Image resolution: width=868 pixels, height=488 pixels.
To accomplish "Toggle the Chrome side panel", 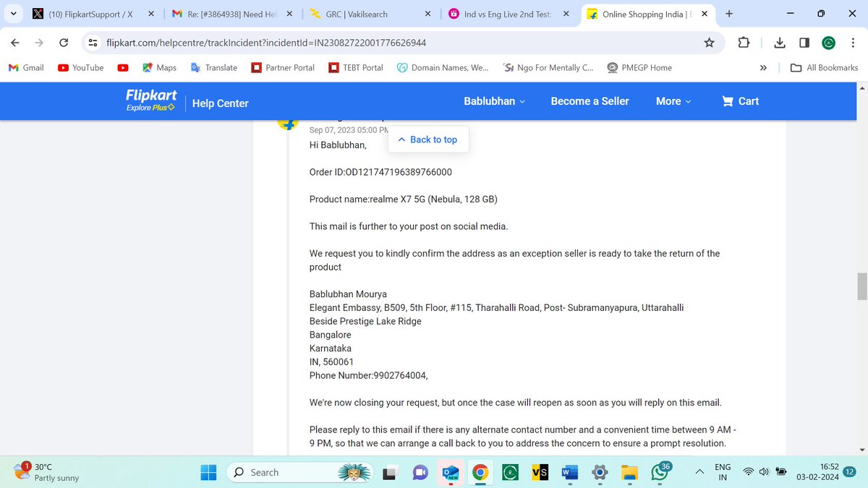I will click(804, 43).
